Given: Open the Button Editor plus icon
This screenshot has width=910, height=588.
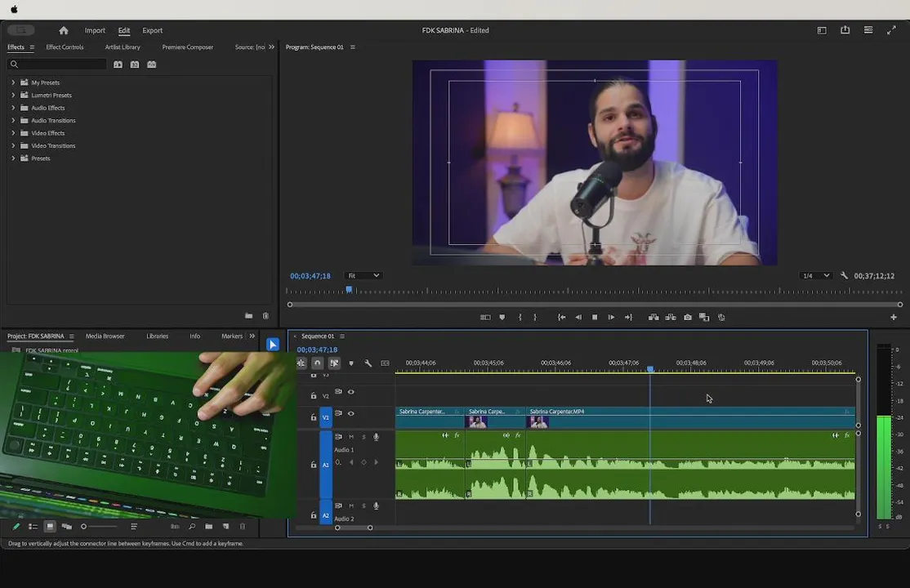Looking at the screenshot, I should [x=893, y=318].
